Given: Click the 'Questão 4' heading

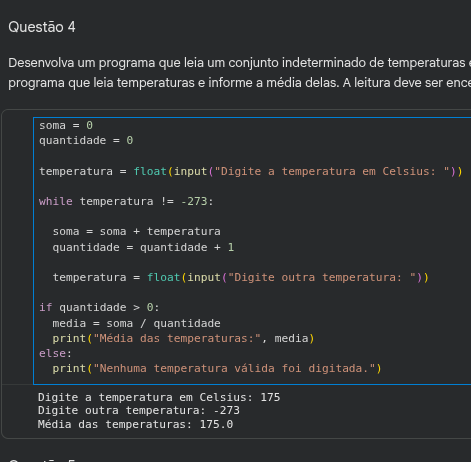Looking at the screenshot, I should [42, 27].
